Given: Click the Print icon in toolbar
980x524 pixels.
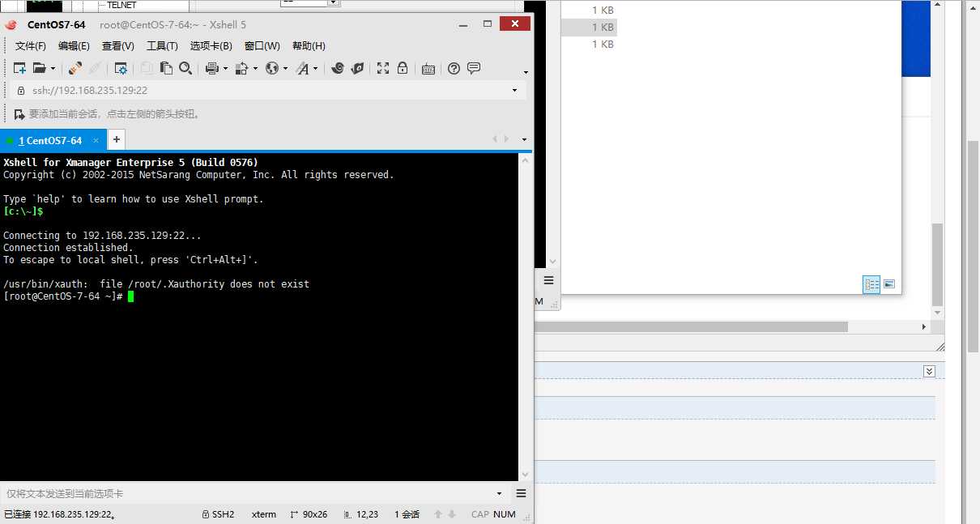Looking at the screenshot, I should click(x=212, y=69).
